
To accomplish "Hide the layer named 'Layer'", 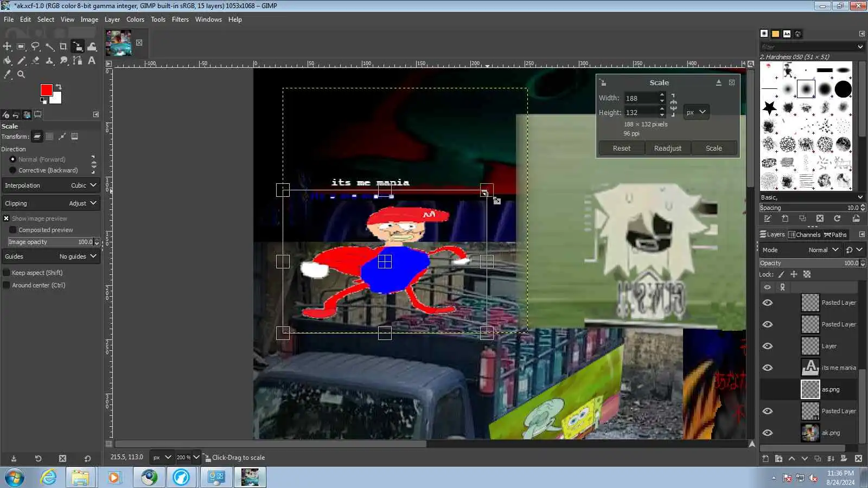I will click(x=767, y=346).
